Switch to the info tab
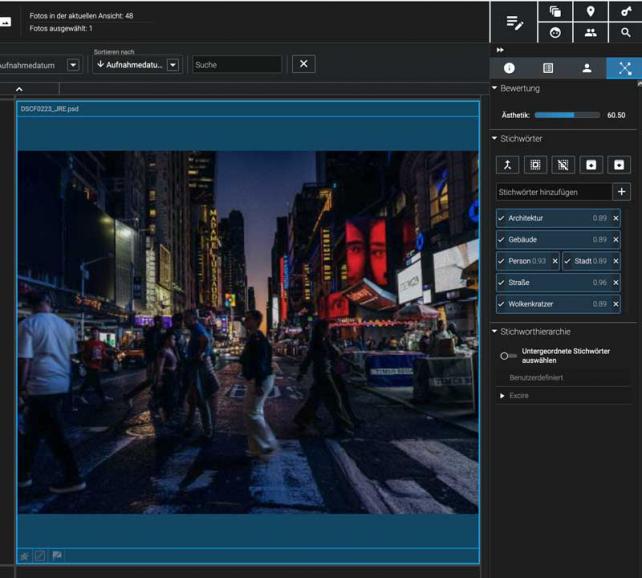 pyautogui.click(x=509, y=68)
